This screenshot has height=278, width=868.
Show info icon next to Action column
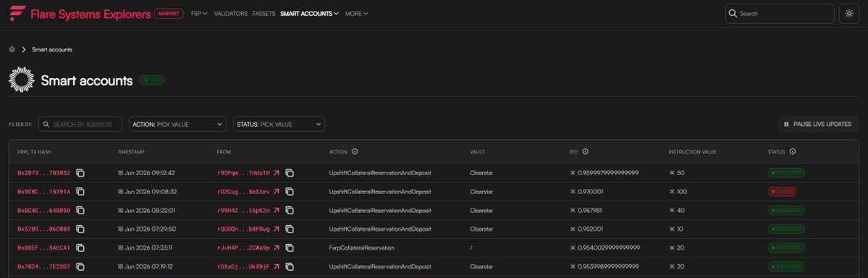[x=355, y=152]
